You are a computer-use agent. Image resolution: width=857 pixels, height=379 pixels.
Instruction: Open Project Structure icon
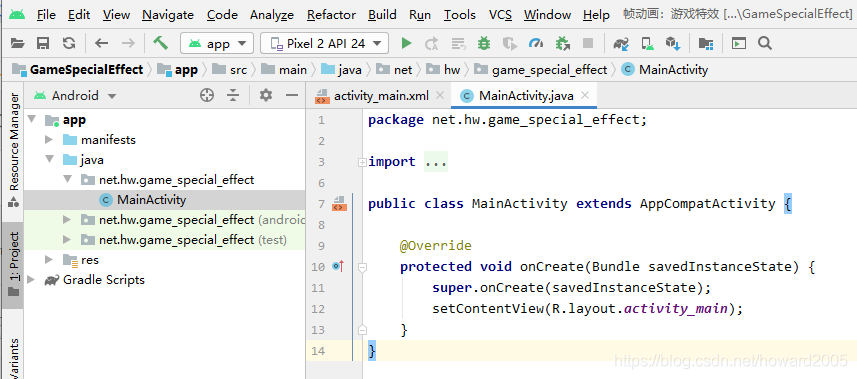click(x=706, y=43)
